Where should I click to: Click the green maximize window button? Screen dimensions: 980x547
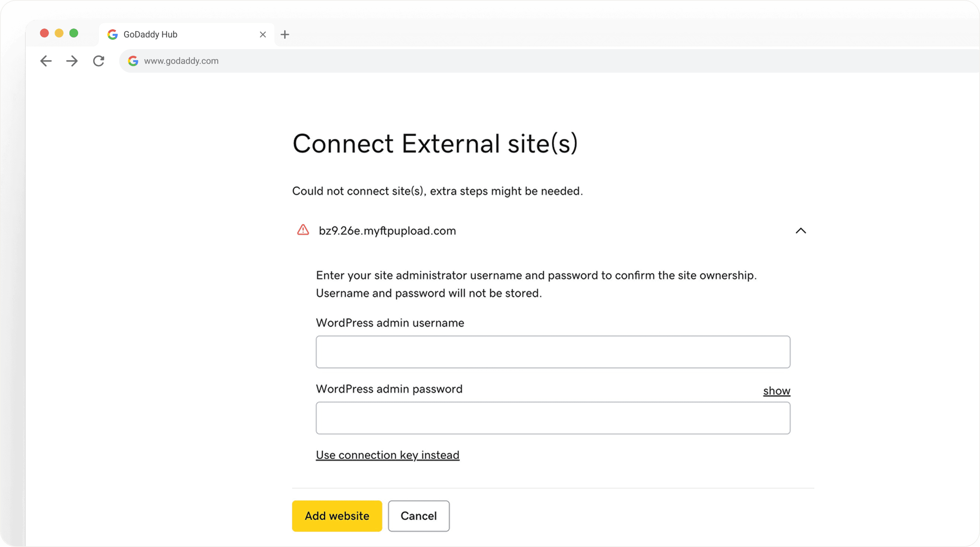74,33
